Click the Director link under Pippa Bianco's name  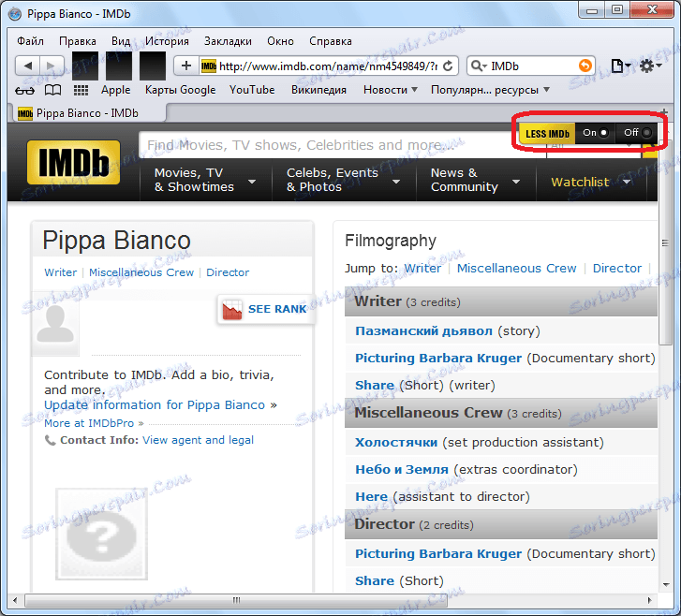point(228,272)
